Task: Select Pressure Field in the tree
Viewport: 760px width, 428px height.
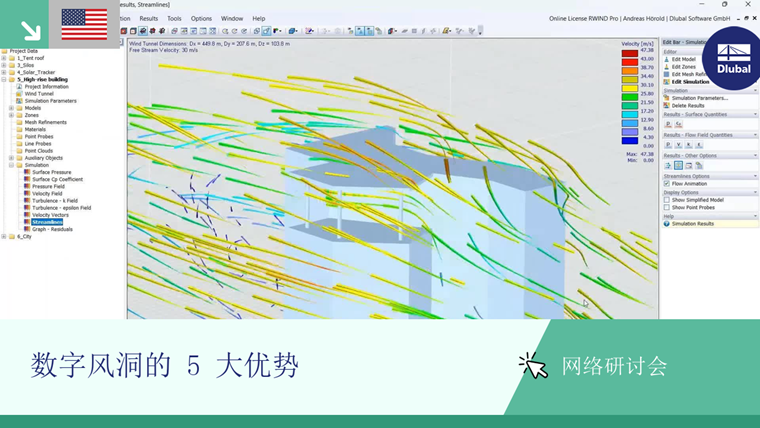Action: [x=48, y=187]
